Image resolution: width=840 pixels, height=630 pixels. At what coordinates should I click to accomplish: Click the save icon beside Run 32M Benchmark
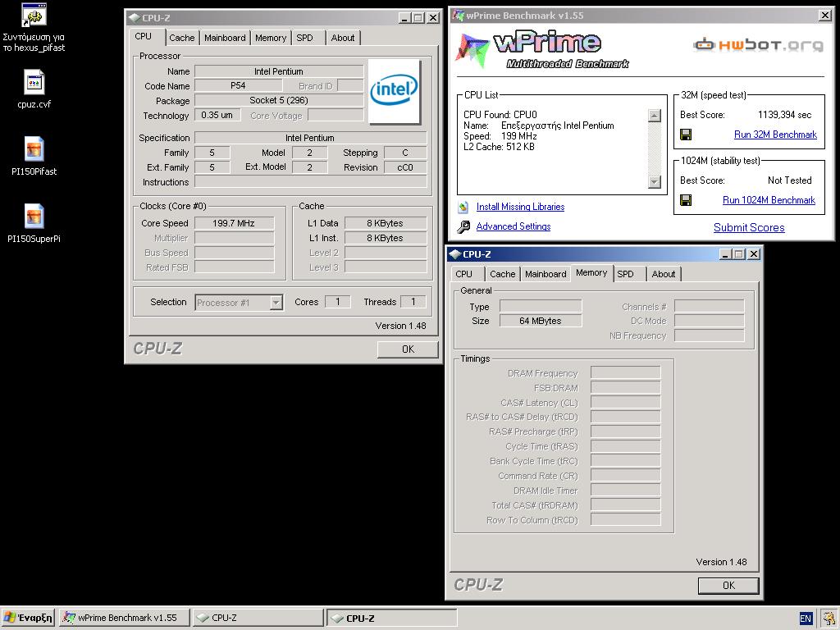tap(686, 135)
